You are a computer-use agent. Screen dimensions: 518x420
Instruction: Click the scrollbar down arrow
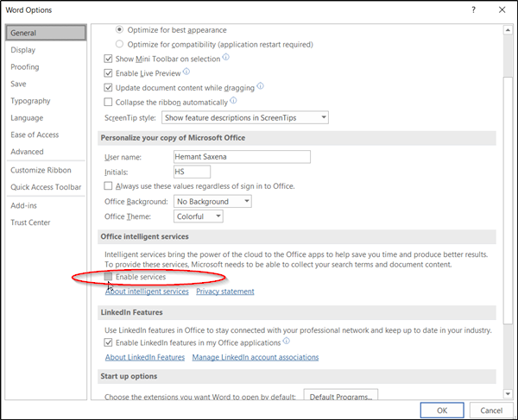[x=508, y=393]
